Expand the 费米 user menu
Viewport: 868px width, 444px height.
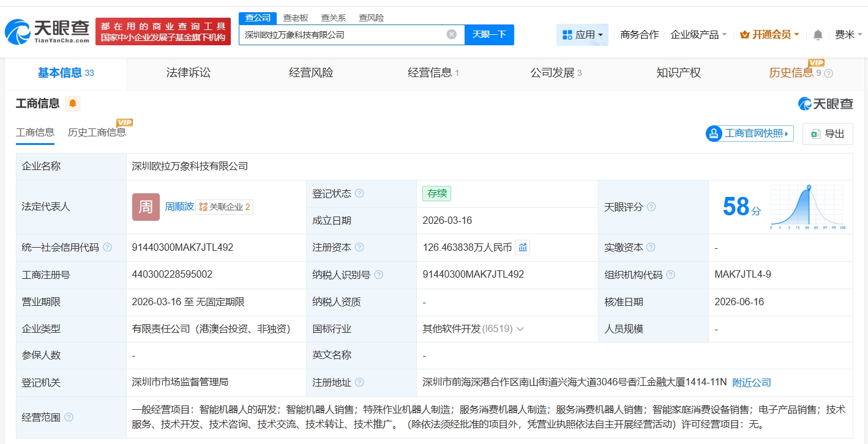pos(848,35)
